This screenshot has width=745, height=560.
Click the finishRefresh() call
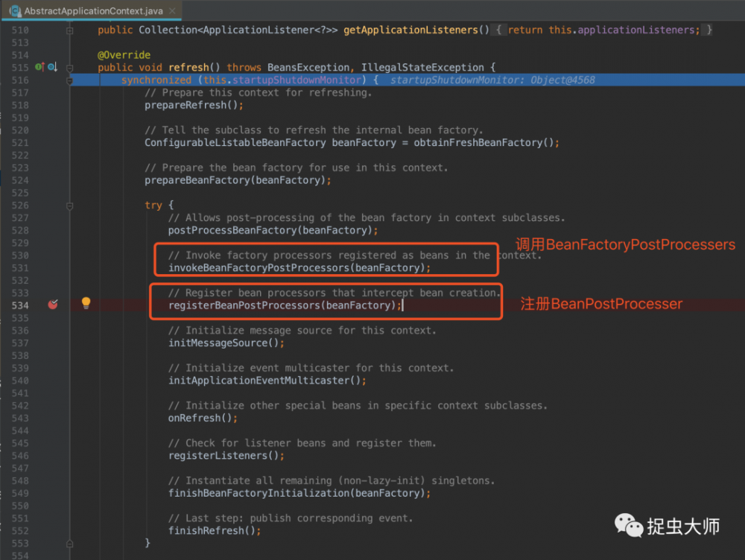pos(215,530)
